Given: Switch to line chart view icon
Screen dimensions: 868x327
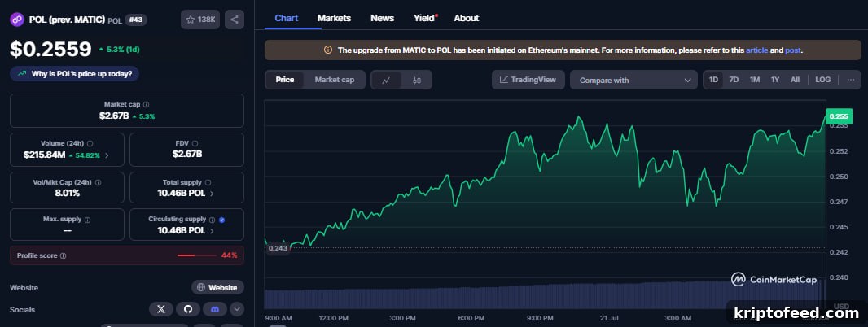Looking at the screenshot, I should tap(387, 80).
